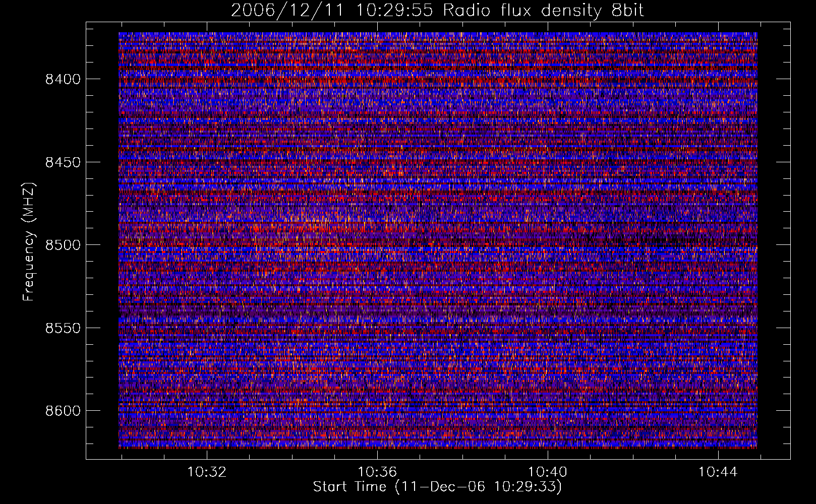Click the "8450" frequency tick label
Image resolution: width=816 pixels, height=504 pixels.
pyautogui.click(x=63, y=162)
